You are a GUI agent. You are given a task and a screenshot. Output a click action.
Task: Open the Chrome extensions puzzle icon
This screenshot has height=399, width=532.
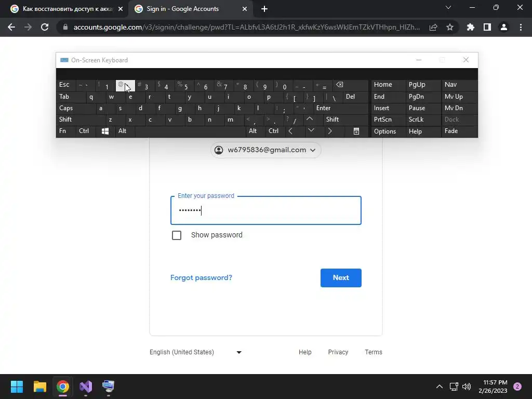[x=471, y=27]
